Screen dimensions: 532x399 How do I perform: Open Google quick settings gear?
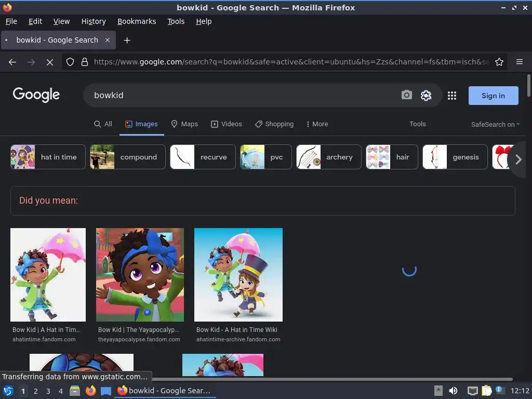[x=426, y=96]
